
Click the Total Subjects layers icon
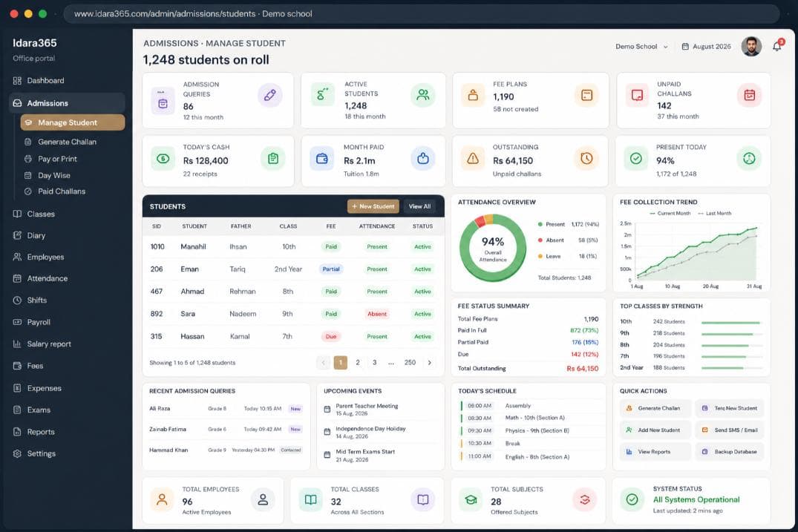[585, 499]
